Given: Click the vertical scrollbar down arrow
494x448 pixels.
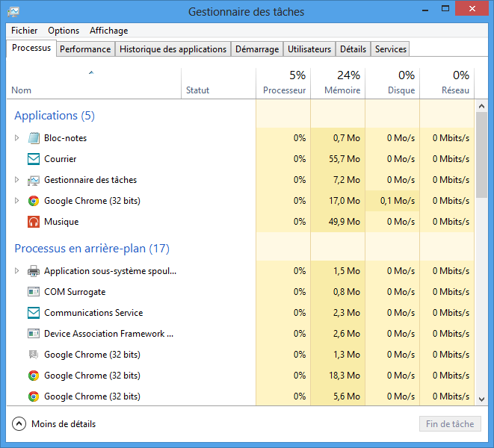Looking at the screenshot, I should tap(482, 399).
